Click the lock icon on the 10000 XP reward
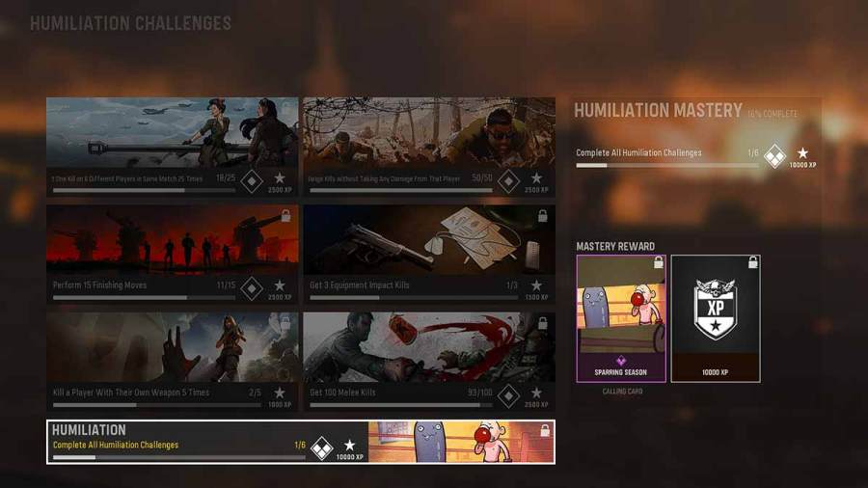868x488 pixels. coord(752,262)
